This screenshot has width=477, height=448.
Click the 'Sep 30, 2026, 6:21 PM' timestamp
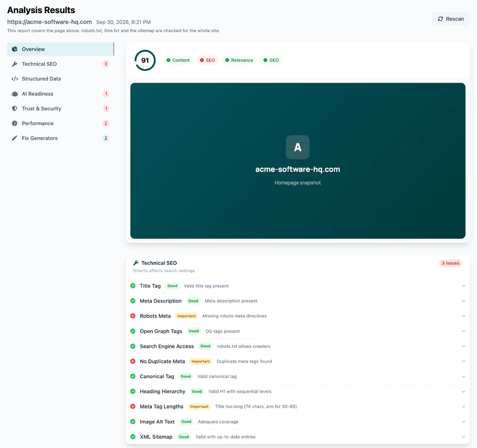coord(123,22)
